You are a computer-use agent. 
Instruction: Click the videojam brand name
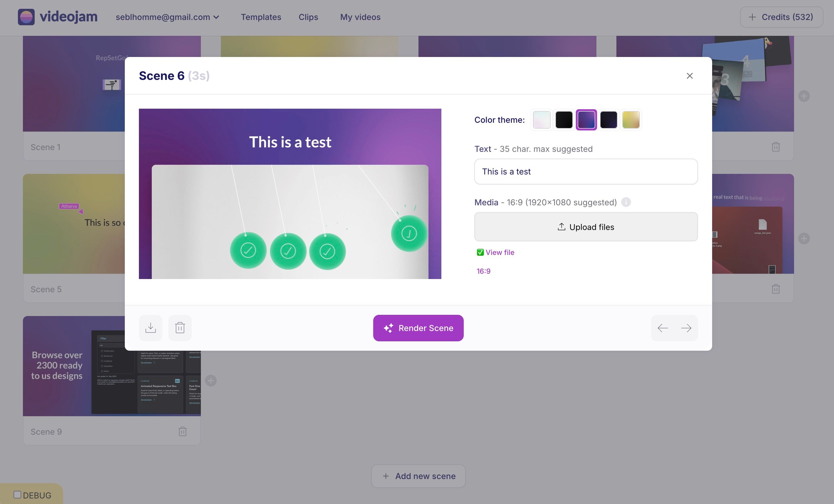pyautogui.click(x=68, y=17)
